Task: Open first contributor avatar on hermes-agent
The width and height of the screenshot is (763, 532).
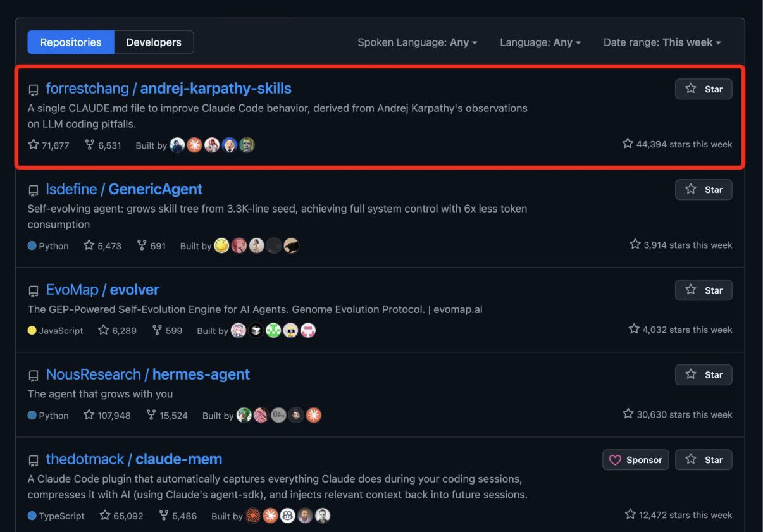Action: (244, 415)
